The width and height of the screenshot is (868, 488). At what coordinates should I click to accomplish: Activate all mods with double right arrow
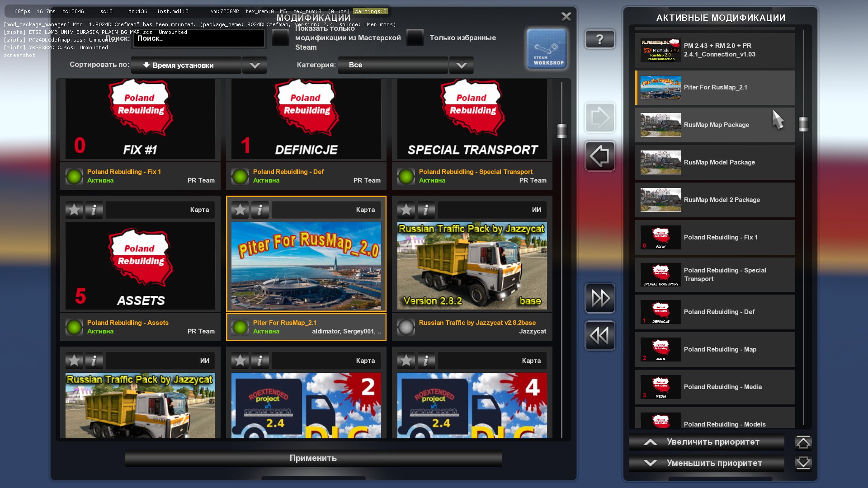pos(599,298)
